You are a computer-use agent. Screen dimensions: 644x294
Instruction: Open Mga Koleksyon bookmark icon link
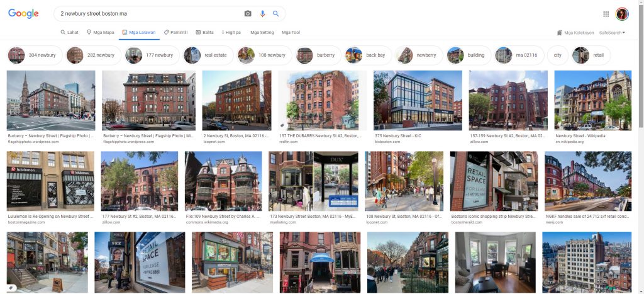[576, 33]
